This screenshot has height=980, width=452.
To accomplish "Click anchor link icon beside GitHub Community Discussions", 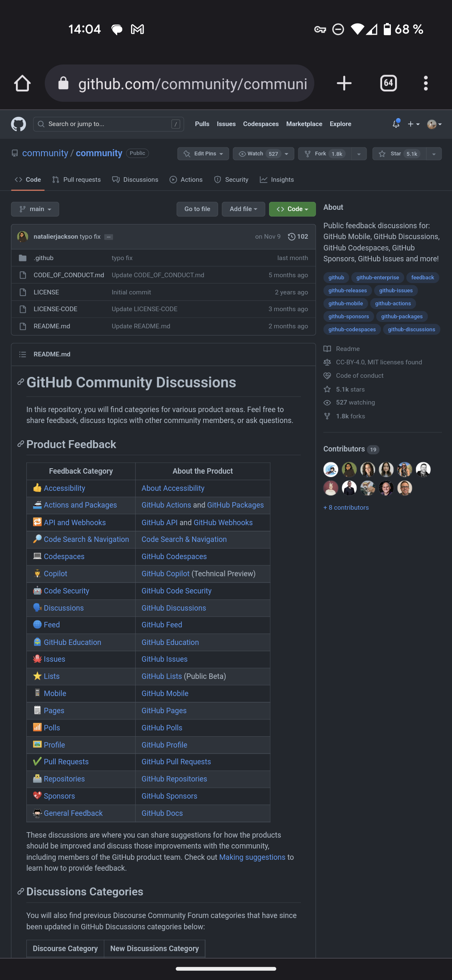I will click(x=21, y=382).
